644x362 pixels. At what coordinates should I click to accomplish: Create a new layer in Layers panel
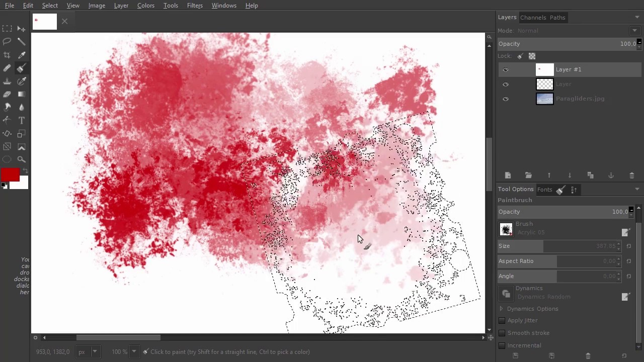[x=508, y=175]
